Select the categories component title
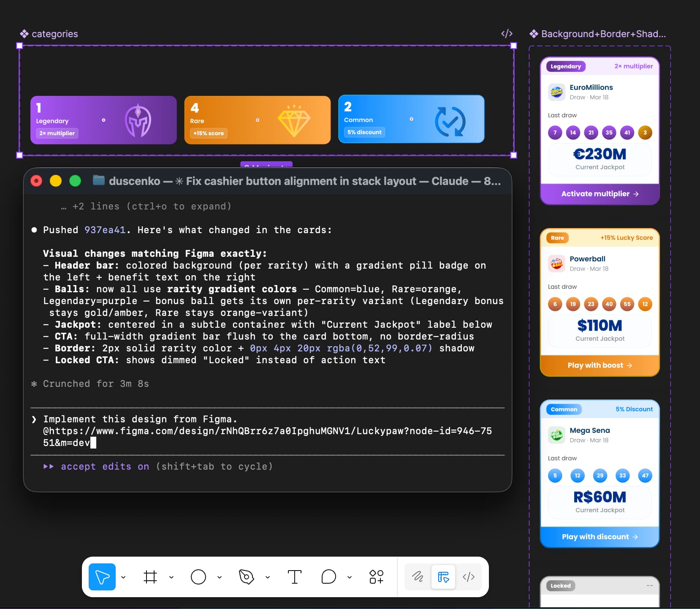700x609 pixels. tap(55, 34)
